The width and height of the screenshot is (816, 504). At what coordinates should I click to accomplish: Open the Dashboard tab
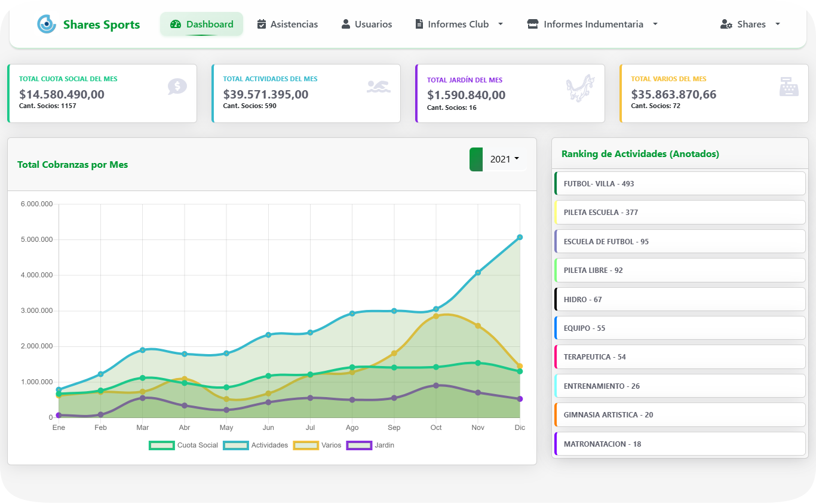pyautogui.click(x=201, y=24)
